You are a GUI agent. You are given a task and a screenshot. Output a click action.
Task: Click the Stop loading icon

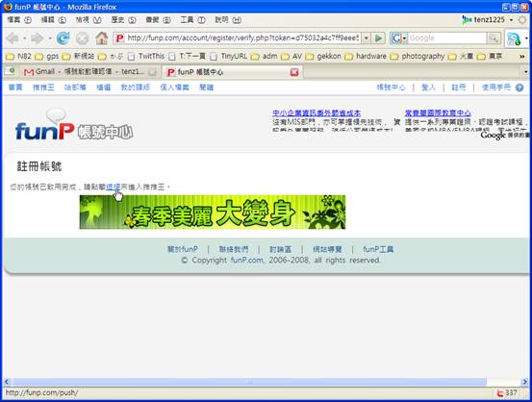[x=83, y=38]
